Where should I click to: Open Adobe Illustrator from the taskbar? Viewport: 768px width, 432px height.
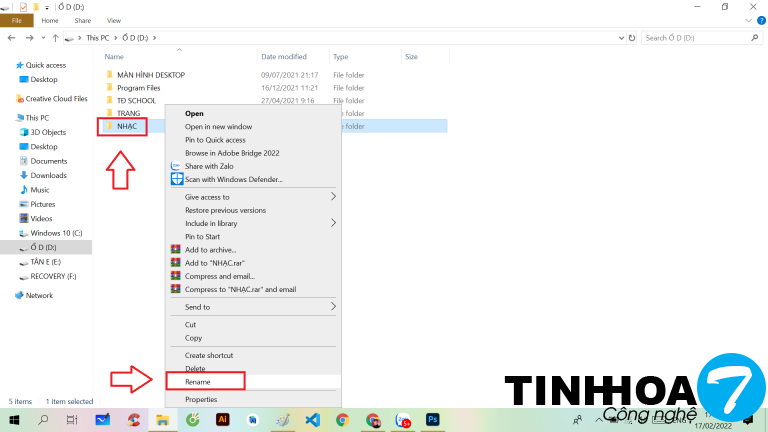tap(223, 420)
